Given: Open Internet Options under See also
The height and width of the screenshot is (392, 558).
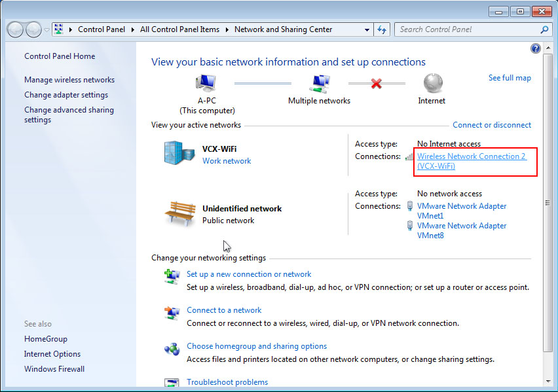Looking at the screenshot, I should [52, 354].
